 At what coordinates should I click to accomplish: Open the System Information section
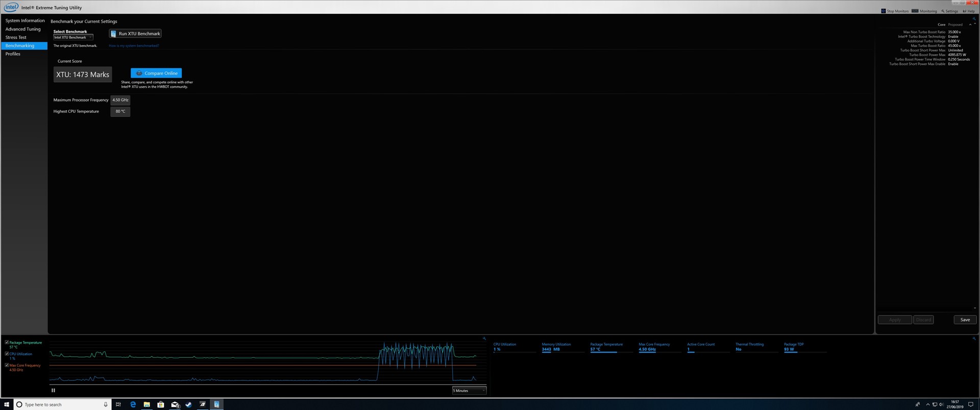click(x=25, y=20)
